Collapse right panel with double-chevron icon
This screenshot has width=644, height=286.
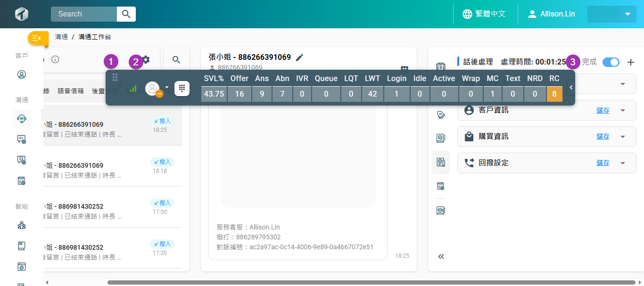(x=441, y=257)
